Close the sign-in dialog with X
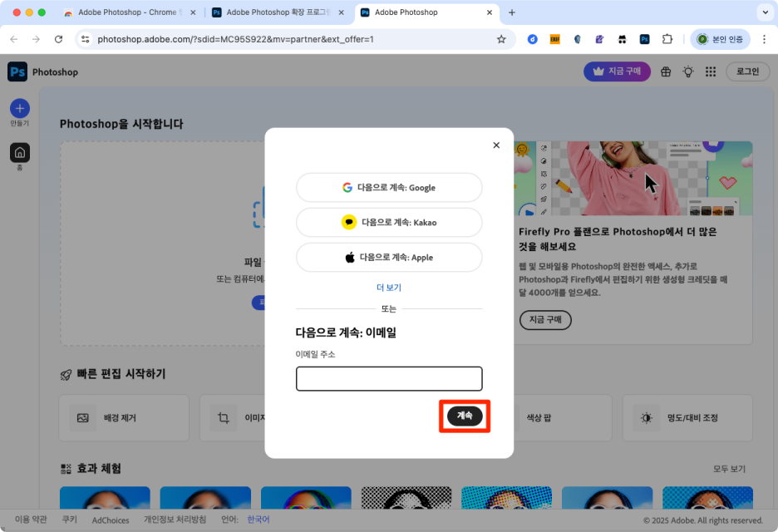Viewport: 778px width, 532px height. pos(496,145)
